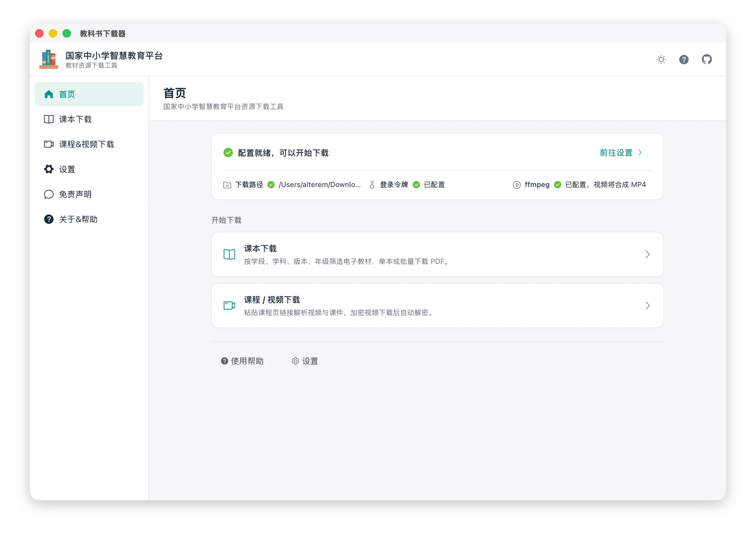This screenshot has height=536, width=756.
Task: Open 免责声明 in the sidebar
Action: click(x=89, y=194)
